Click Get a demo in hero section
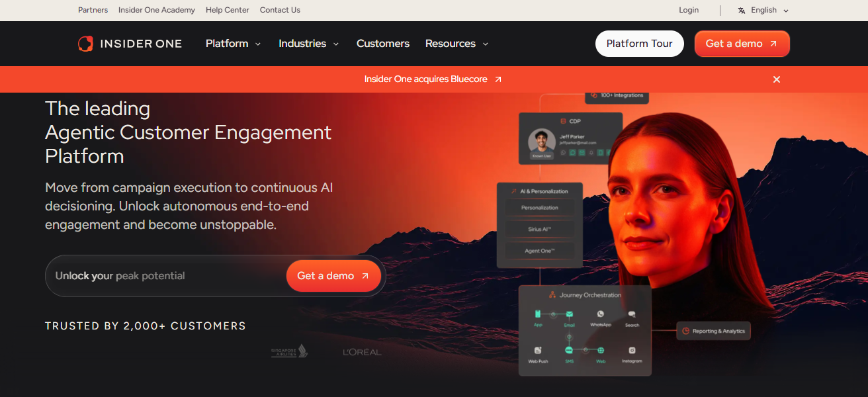 333,276
